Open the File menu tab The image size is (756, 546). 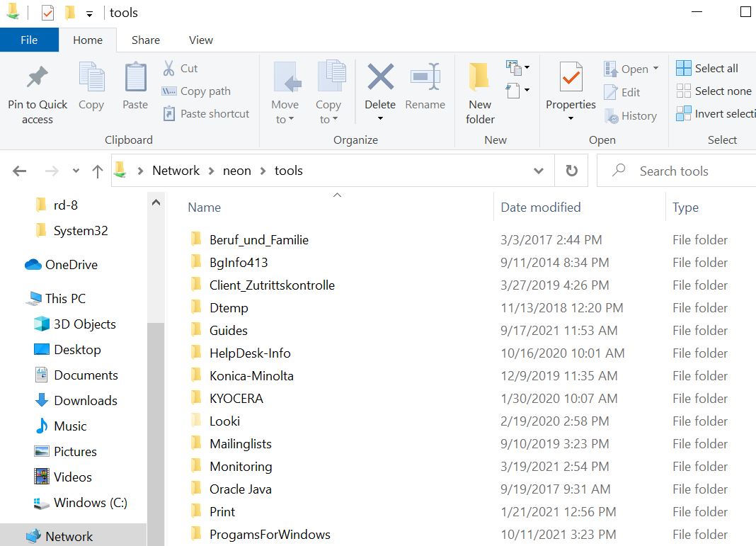tap(29, 40)
